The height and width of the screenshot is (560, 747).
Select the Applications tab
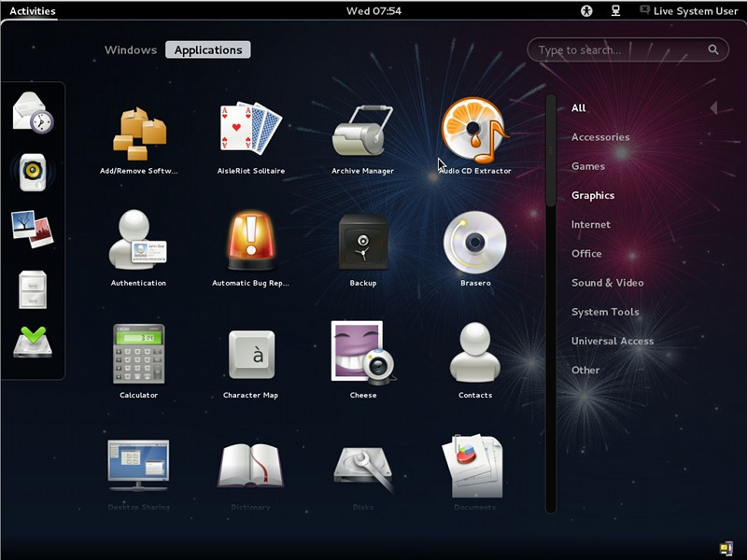coord(207,50)
